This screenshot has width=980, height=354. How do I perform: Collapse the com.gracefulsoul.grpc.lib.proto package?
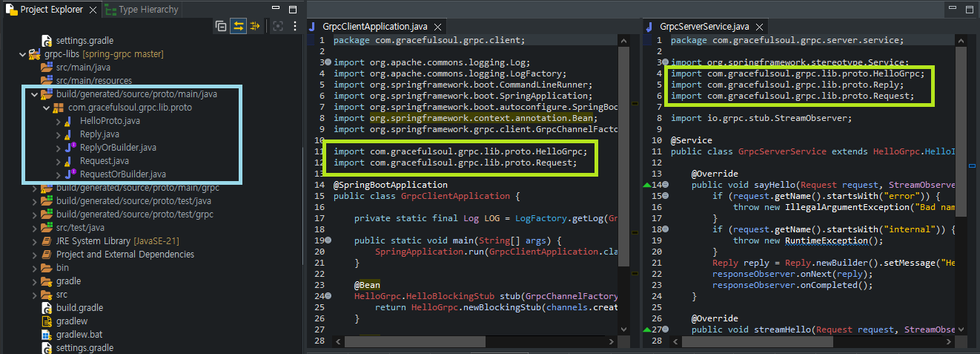(47, 108)
